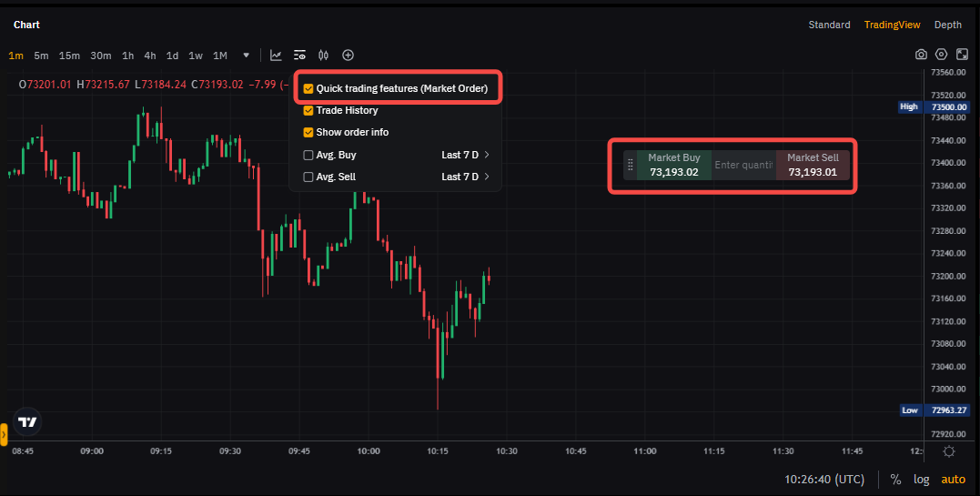This screenshot has width=980, height=496.
Task: Click the Low 72963.27 price label
Action: tap(937, 410)
